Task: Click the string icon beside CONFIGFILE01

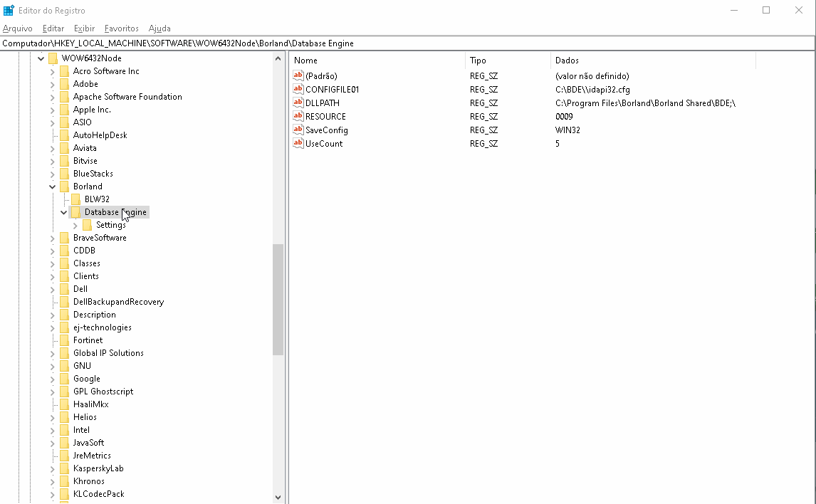Action: pyautogui.click(x=298, y=90)
